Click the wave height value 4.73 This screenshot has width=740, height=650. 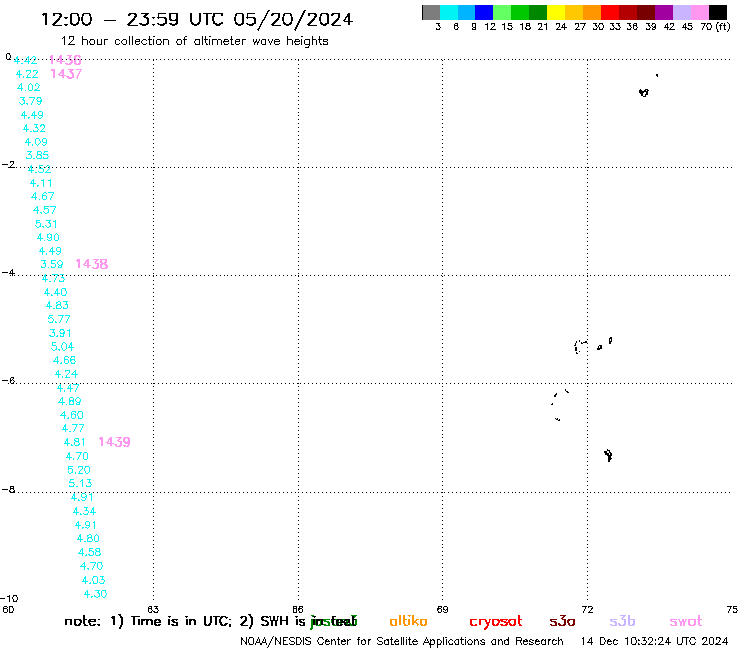click(53, 279)
